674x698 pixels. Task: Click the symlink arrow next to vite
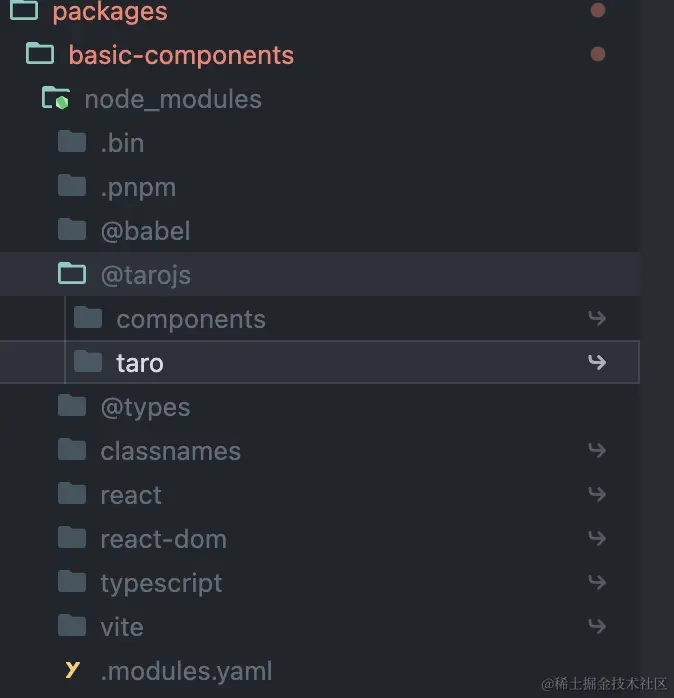click(x=597, y=626)
